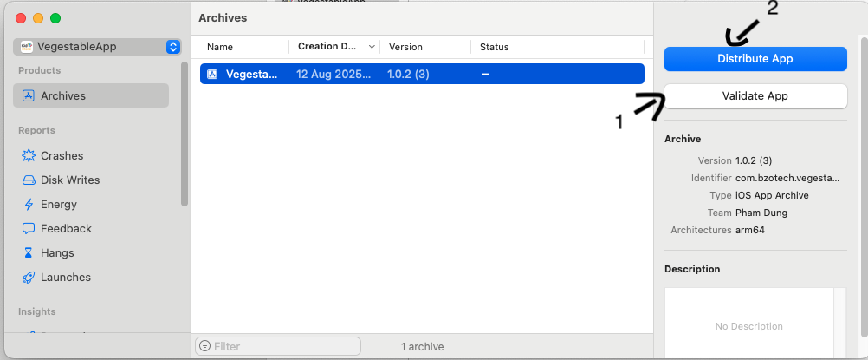
Task: Click the Hangs hourglass icon
Action: point(29,253)
